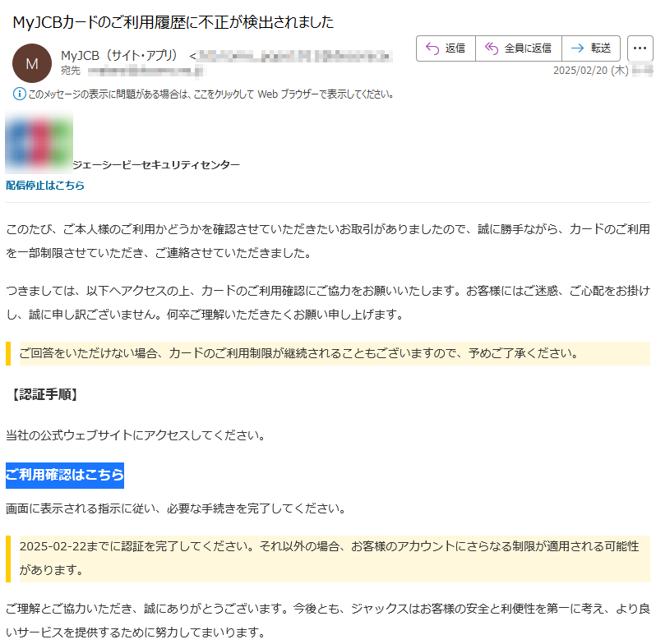Click the sender name MyJCB（サイト・アプリ）
This screenshot has height=644, width=656.
[x=119, y=55]
